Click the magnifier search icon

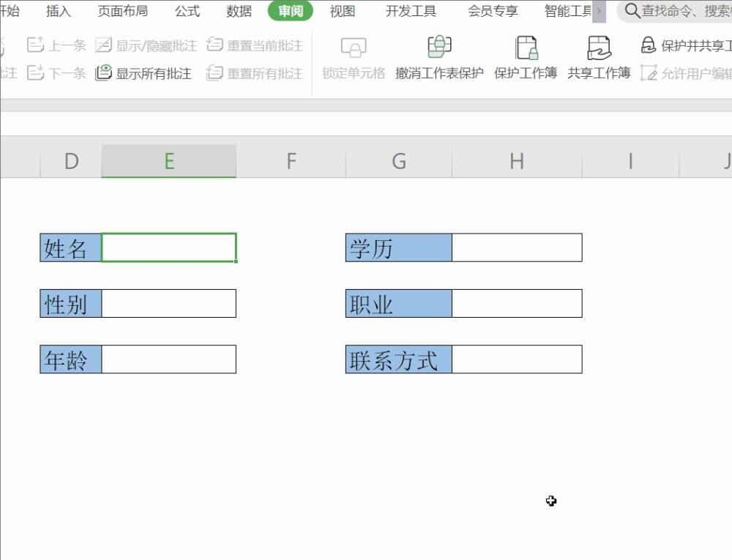[631, 11]
